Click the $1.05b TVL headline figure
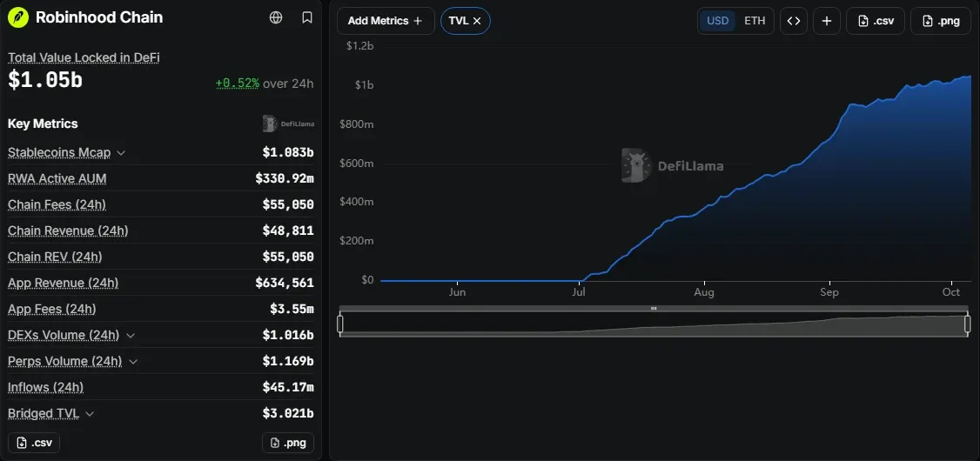Screen dimensions: 980x461 coord(45,80)
